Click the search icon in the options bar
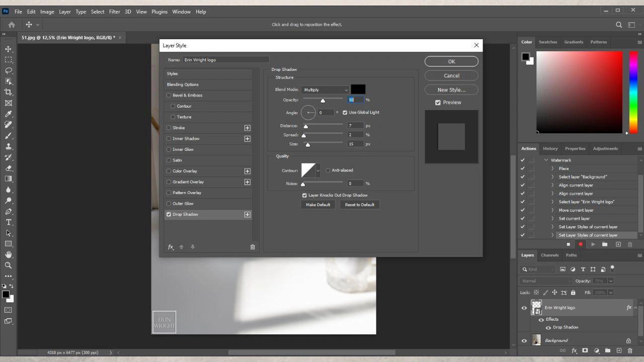The height and width of the screenshot is (362, 644). point(619,24)
